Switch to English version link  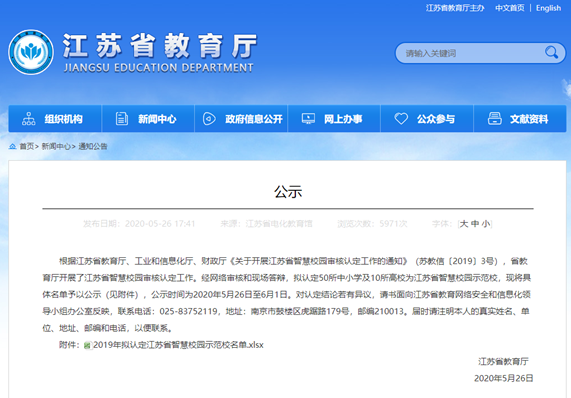tap(548, 8)
